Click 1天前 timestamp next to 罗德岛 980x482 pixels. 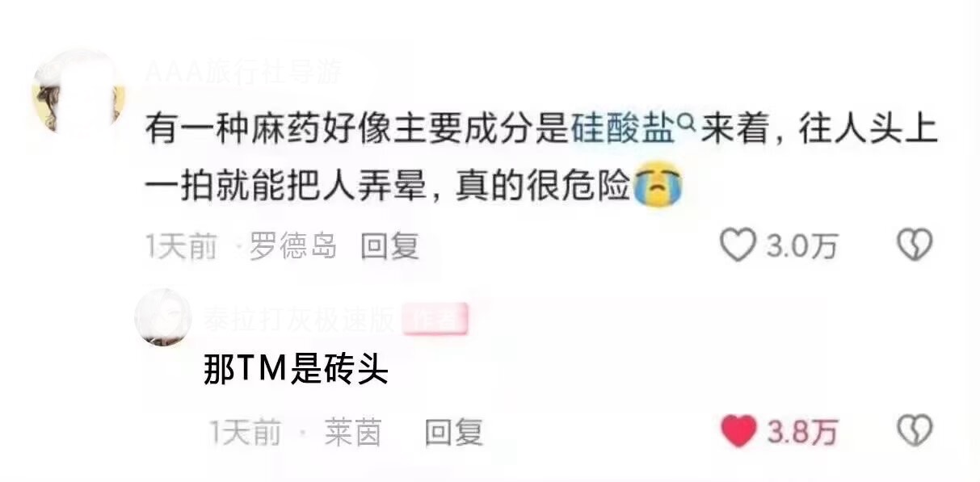point(181,246)
